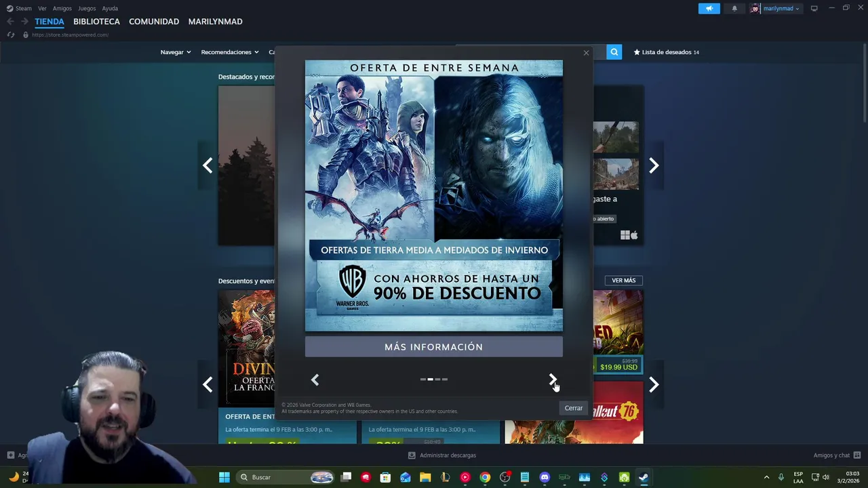Expand the Recomendaciones dropdown
The width and height of the screenshot is (868, 488).
[230, 52]
